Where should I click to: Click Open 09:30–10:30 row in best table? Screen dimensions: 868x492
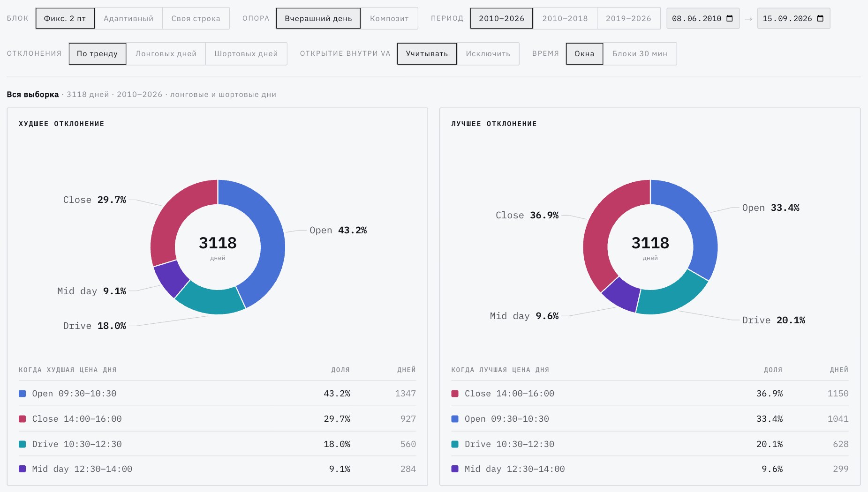(650, 419)
